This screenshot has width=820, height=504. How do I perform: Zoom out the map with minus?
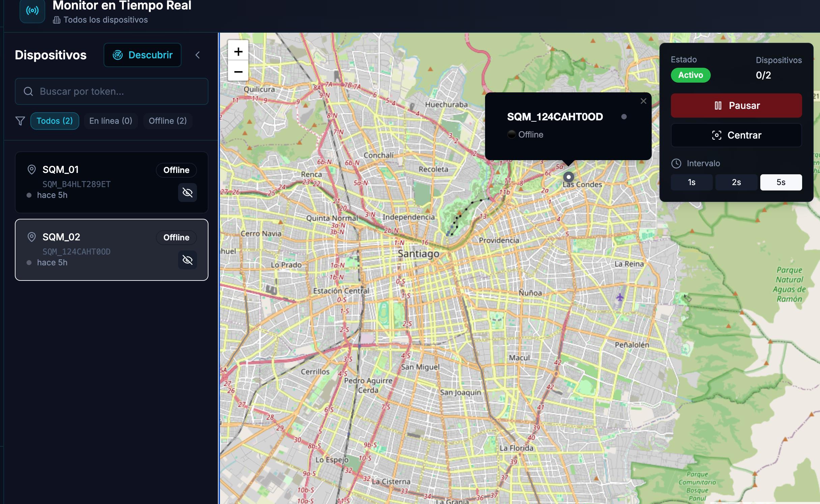[238, 71]
